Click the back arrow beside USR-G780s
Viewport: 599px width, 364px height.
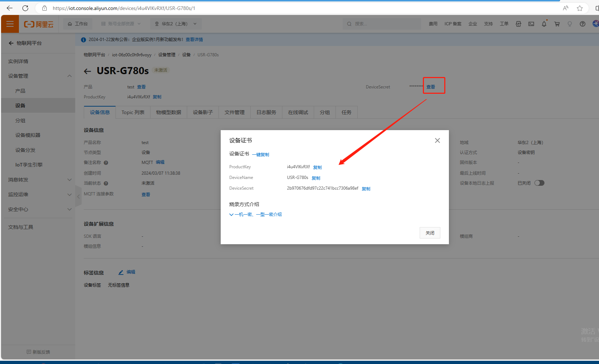click(x=87, y=71)
